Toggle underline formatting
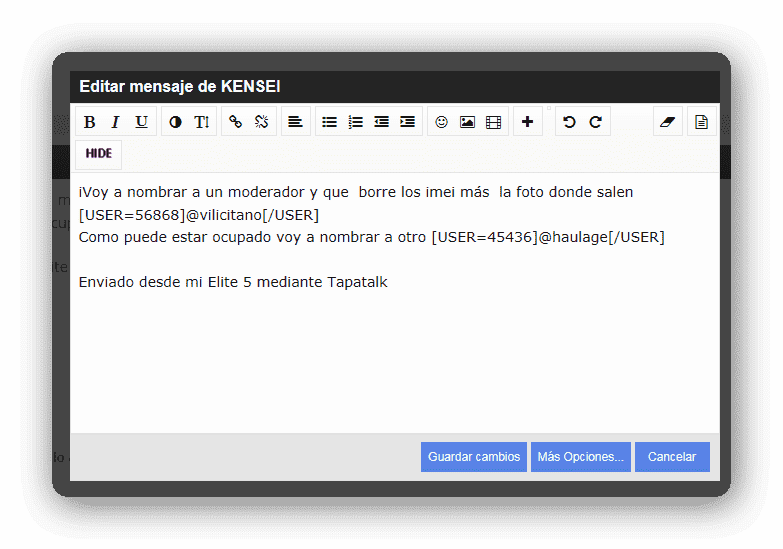This screenshot has width=783, height=549. coord(142,122)
